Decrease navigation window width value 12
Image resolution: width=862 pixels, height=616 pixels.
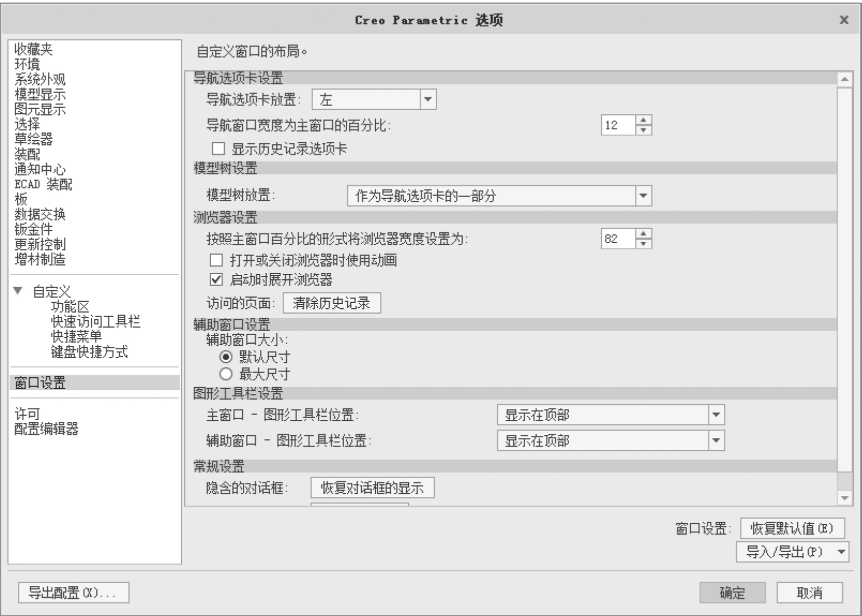click(x=643, y=130)
